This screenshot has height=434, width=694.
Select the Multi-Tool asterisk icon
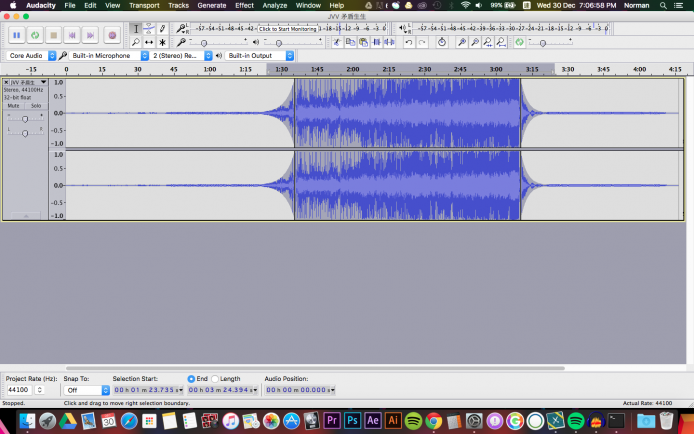(163, 42)
